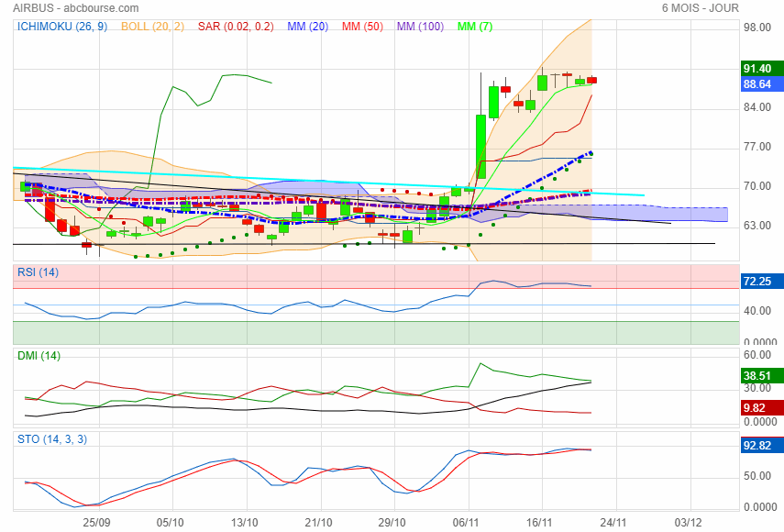Image resolution: width=784 pixels, height=532 pixels.
Task: Click the 05/10 date axis label
Action: tap(170, 523)
